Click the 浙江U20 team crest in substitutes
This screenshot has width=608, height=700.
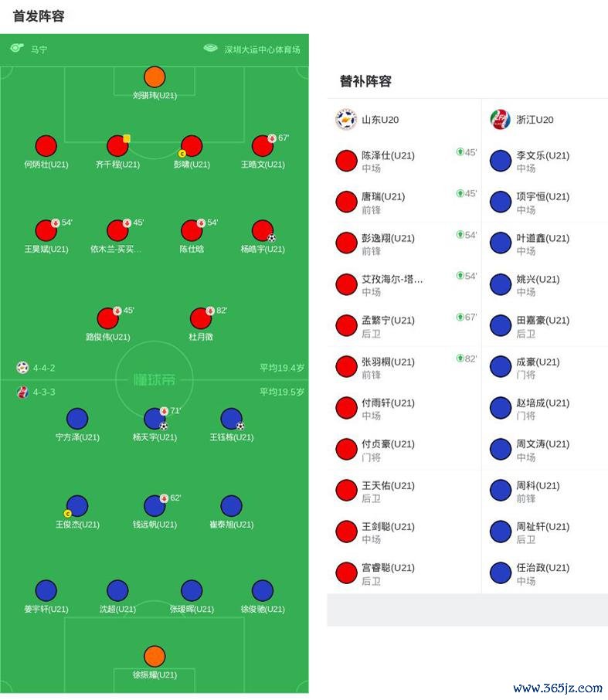click(x=500, y=120)
